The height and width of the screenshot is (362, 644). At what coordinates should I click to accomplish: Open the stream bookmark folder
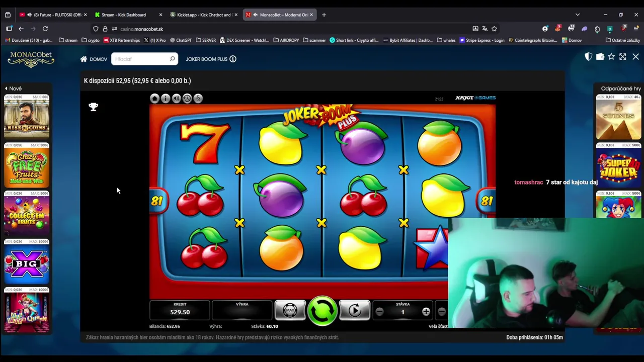pos(68,40)
